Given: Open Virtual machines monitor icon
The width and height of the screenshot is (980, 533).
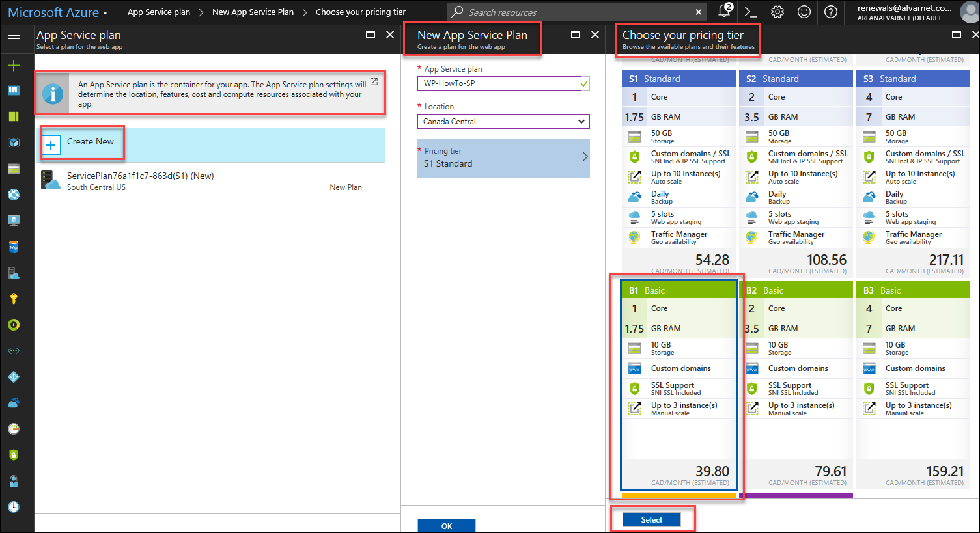Looking at the screenshot, I should 14,221.
